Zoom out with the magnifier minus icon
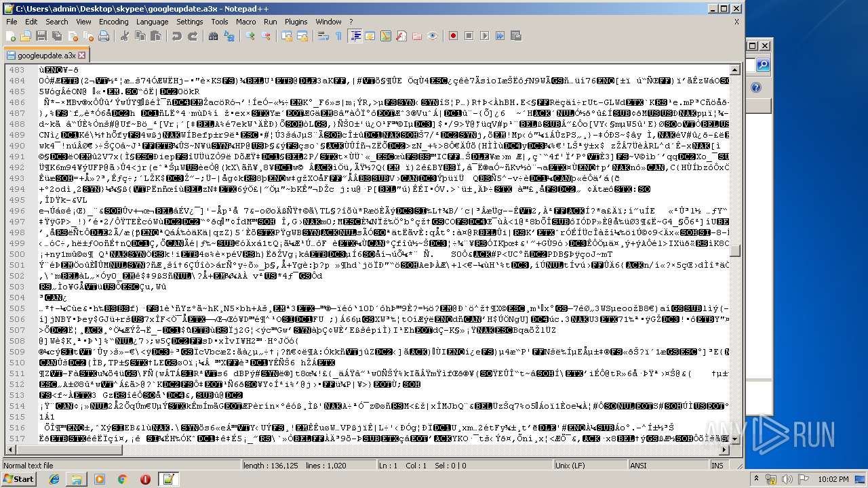868x488 pixels. (x=264, y=36)
